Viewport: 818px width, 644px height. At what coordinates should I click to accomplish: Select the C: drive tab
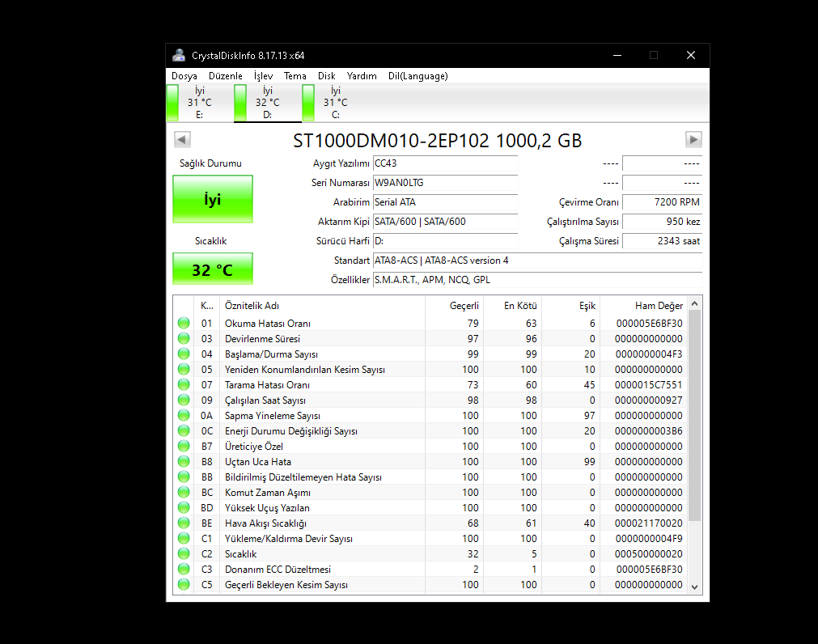[x=336, y=103]
